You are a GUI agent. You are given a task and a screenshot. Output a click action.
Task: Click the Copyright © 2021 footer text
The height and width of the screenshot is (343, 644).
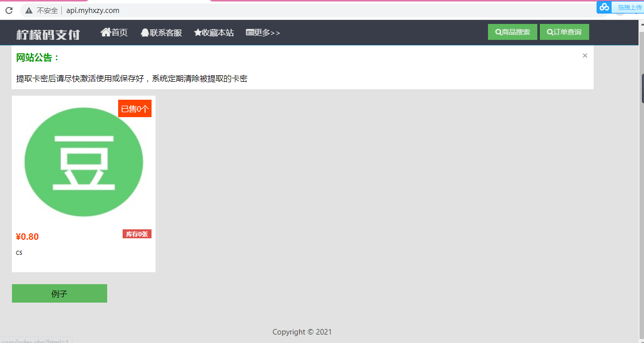click(x=302, y=332)
